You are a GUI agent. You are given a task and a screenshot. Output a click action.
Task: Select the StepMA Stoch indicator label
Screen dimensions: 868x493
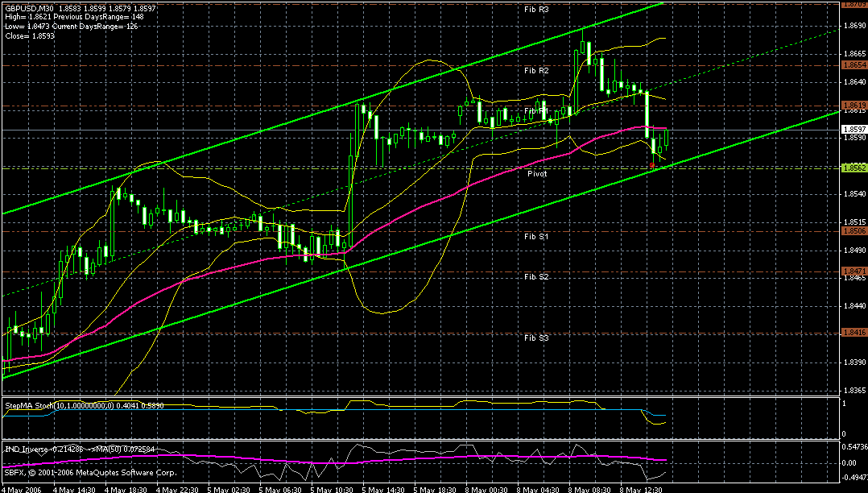[29, 405]
